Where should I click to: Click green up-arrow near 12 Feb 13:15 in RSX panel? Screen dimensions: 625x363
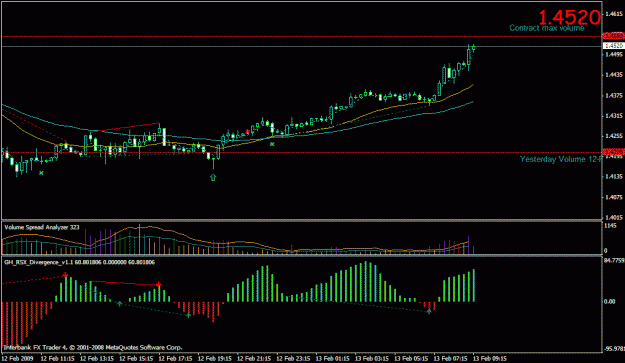pyautogui.click(x=120, y=304)
